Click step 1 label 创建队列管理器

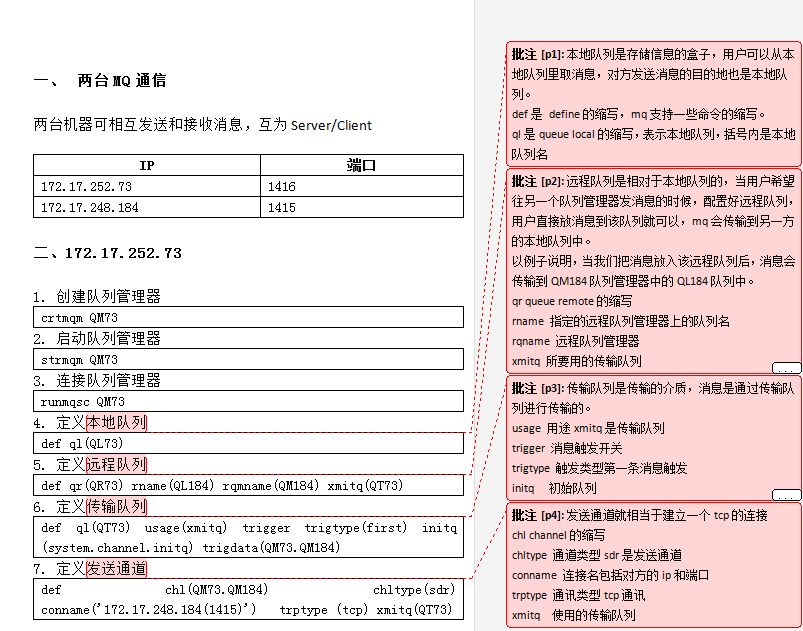click(x=108, y=296)
